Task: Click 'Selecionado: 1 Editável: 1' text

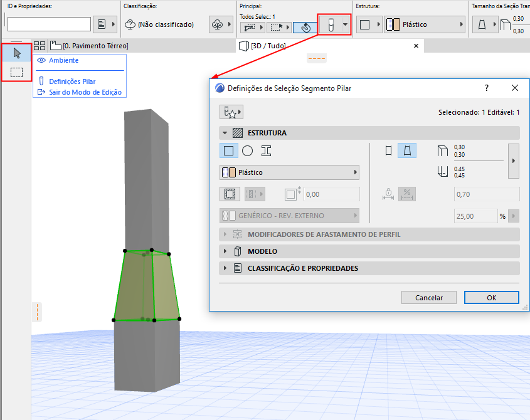Action: pos(479,112)
